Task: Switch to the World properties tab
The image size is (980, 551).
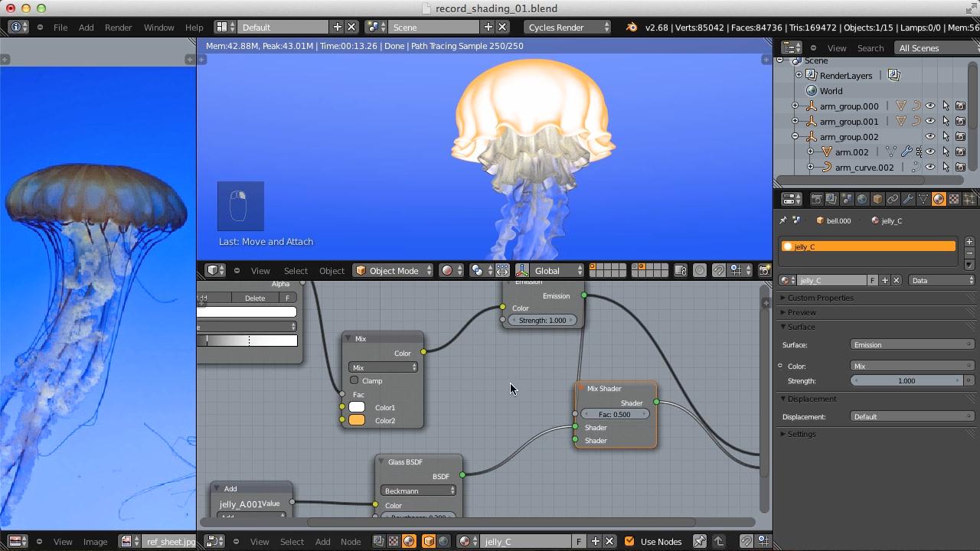Action: click(862, 199)
